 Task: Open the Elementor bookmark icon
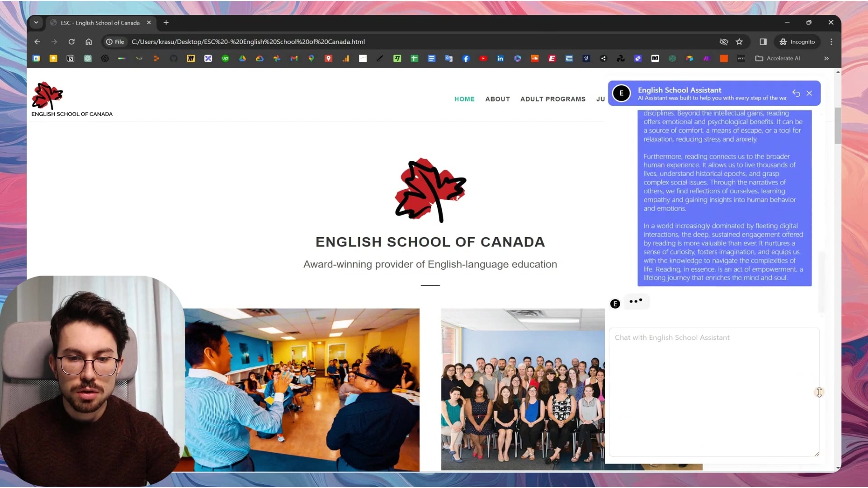(x=552, y=58)
